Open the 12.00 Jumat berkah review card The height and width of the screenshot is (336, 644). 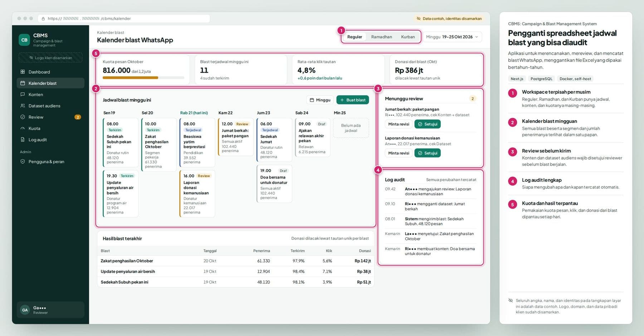(x=235, y=137)
